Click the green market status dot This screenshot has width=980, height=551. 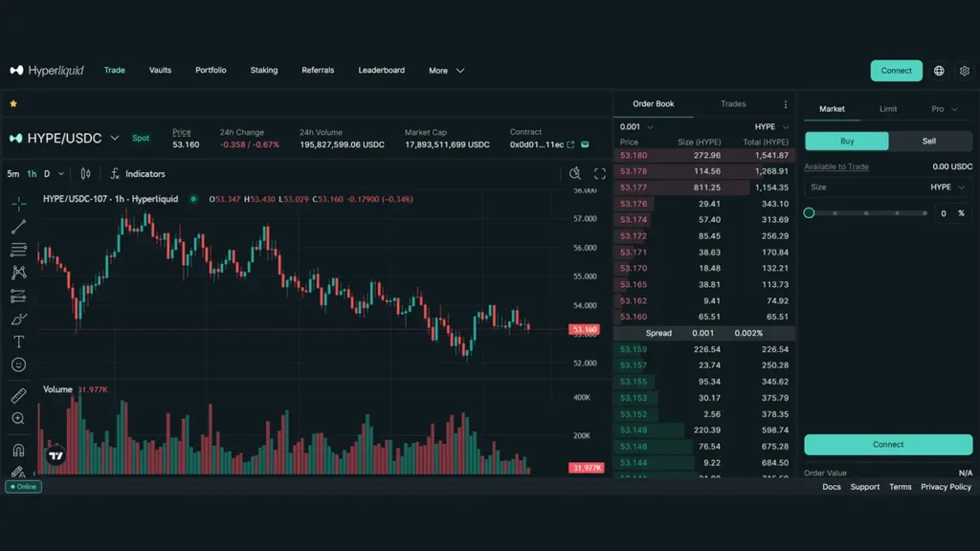tap(193, 199)
